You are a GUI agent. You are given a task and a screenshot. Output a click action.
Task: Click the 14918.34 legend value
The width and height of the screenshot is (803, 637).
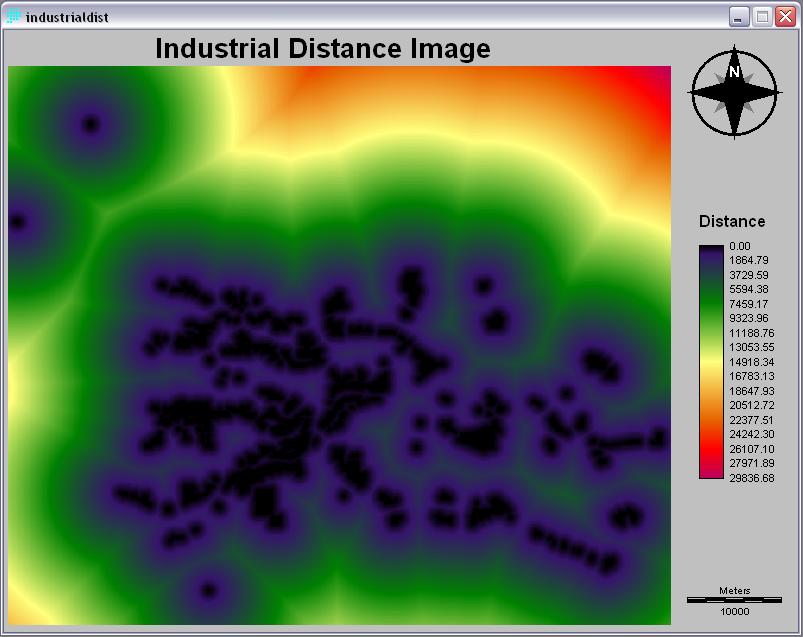pos(752,362)
